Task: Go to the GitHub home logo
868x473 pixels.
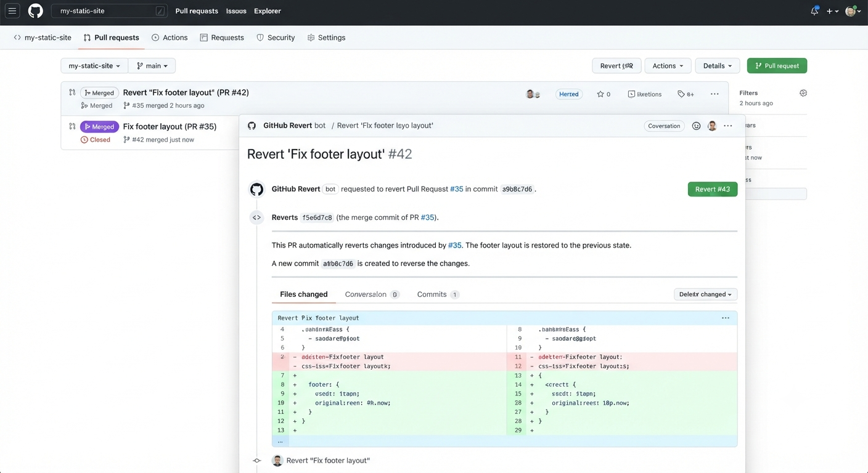Action: coord(36,11)
